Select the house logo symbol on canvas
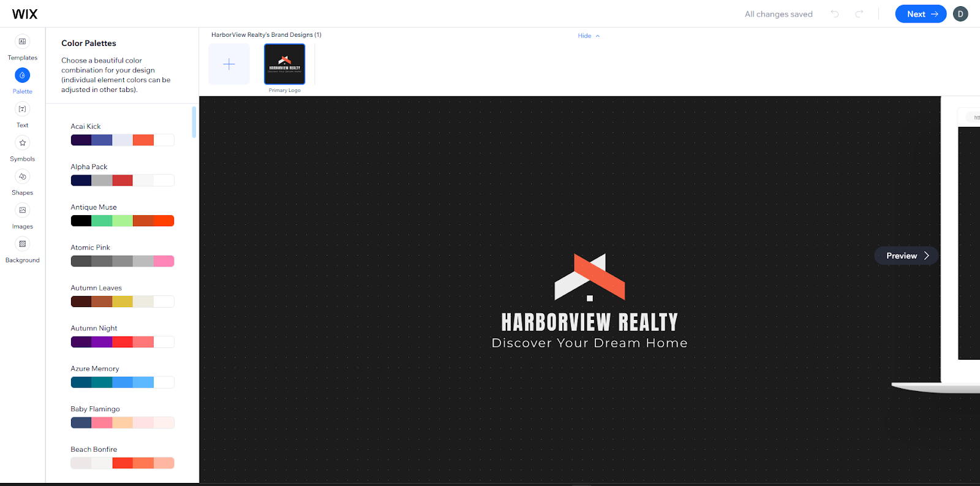This screenshot has width=980, height=486. point(590,277)
